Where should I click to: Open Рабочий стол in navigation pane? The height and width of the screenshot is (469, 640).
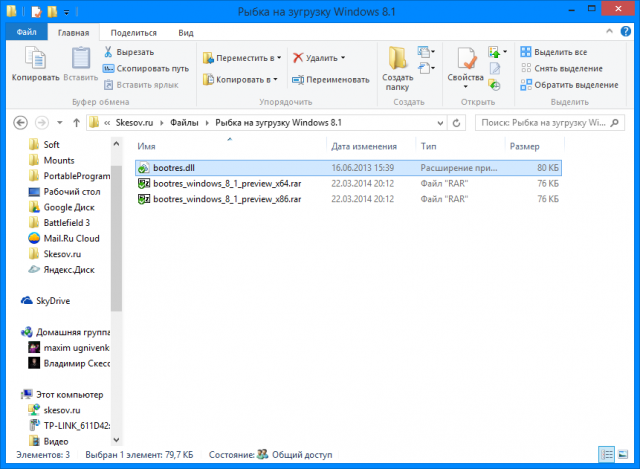[x=65, y=191]
